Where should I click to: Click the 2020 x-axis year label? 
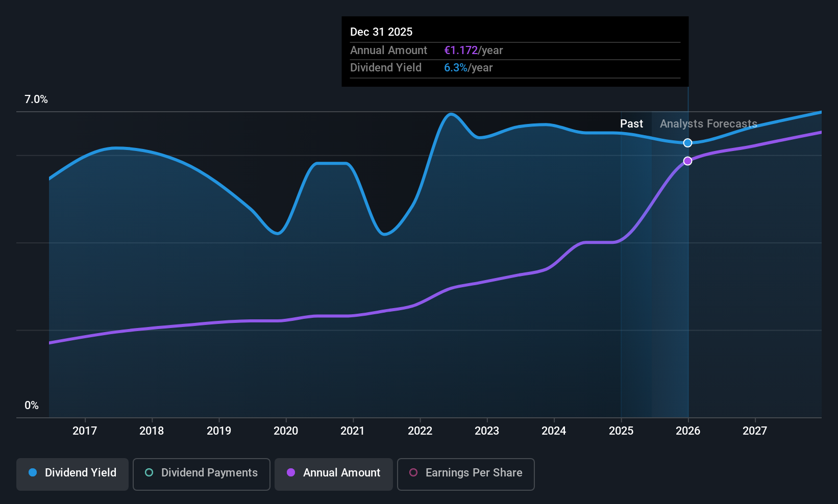(x=286, y=431)
